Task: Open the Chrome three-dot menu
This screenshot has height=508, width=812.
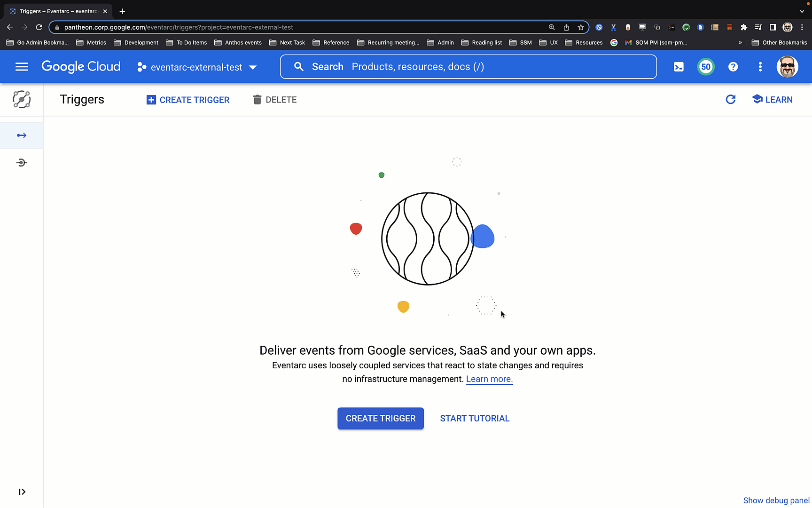Action: [802, 27]
